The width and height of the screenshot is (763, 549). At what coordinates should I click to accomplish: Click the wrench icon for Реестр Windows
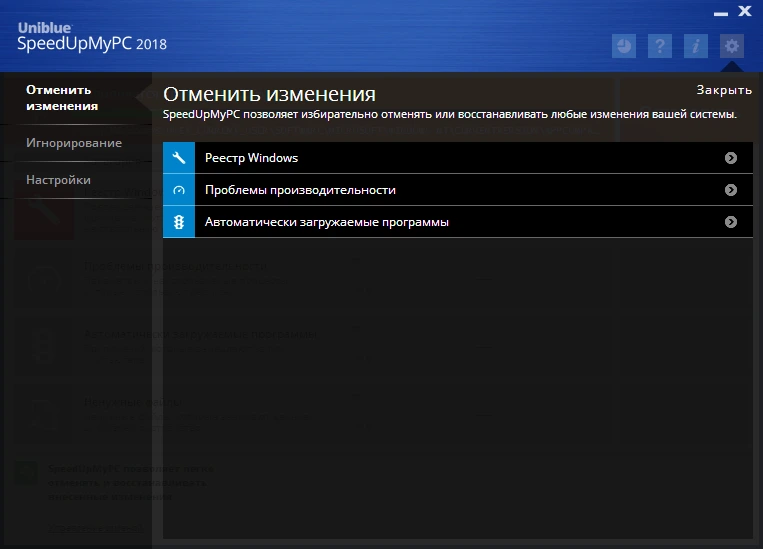click(179, 158)
